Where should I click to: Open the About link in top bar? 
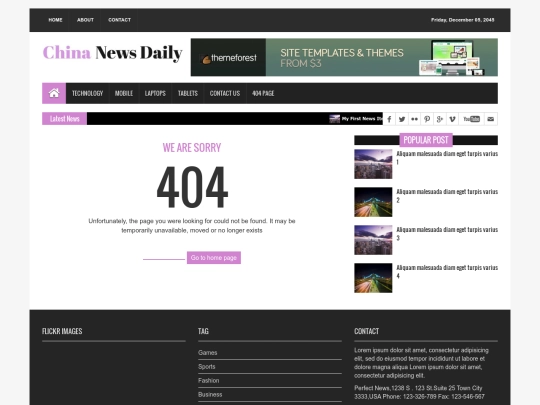pyautogui.click(x=85, y=20)
